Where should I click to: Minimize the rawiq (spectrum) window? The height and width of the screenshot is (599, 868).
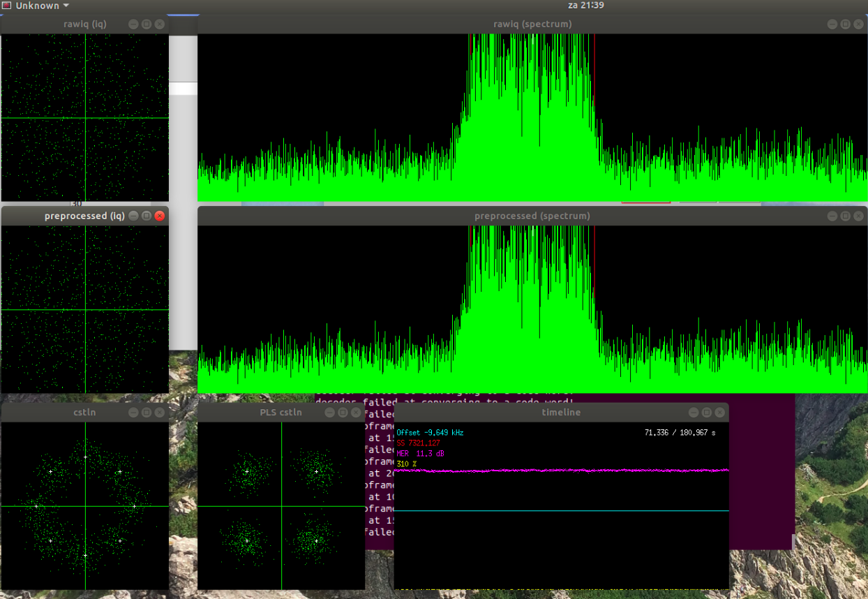(x=832, y=24)
